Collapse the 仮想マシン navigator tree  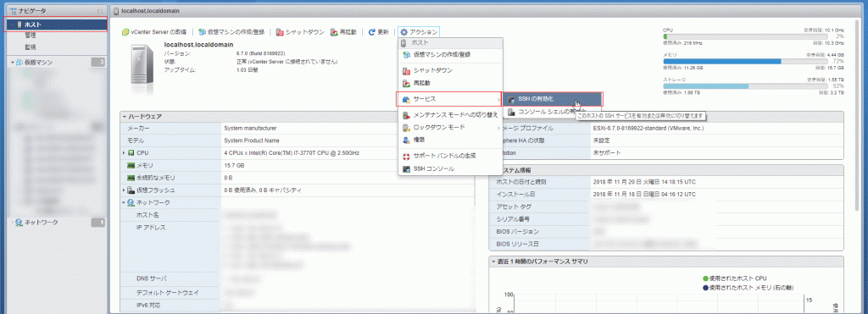click(x=12, y=63)
